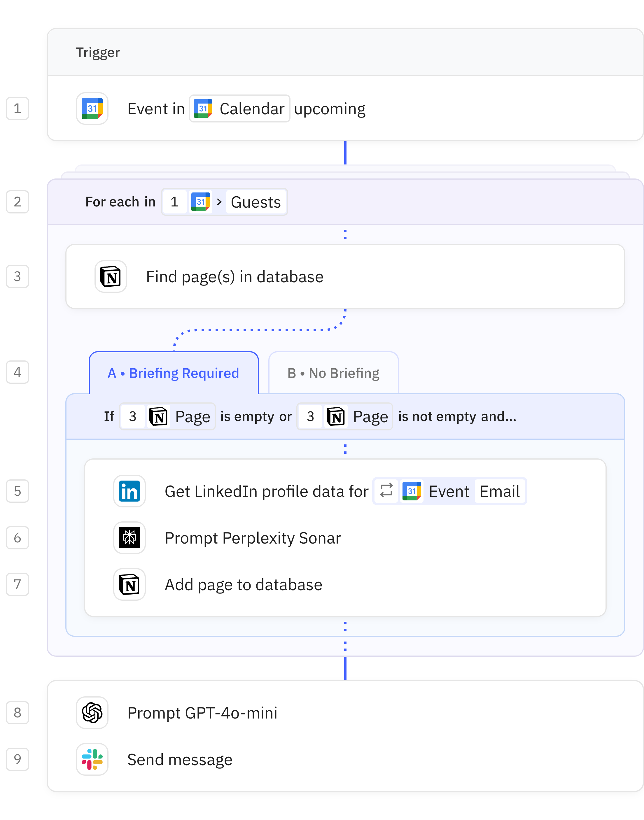Expand the chevron before Guests
Image resolution: width=644 pixels, height=820 pixels.
click(x=219, y=202)
